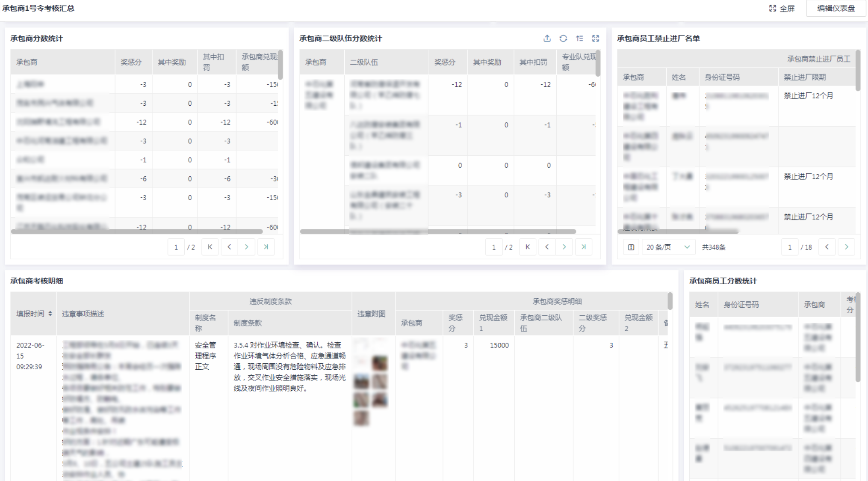868x481 pixels.
Task: Click horizontal scrollbar of 承包商分数统计 table
Action: click(x=137, y=232)
